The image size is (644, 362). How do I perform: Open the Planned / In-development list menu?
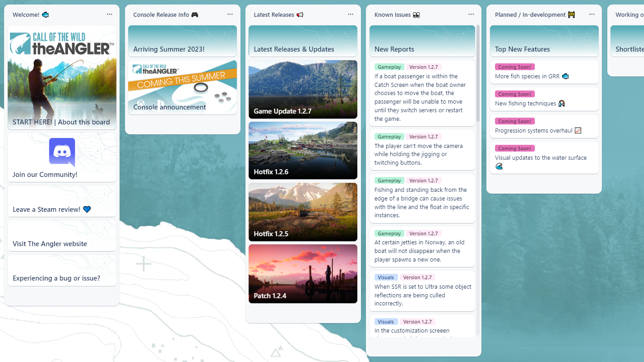coord(592,14)
